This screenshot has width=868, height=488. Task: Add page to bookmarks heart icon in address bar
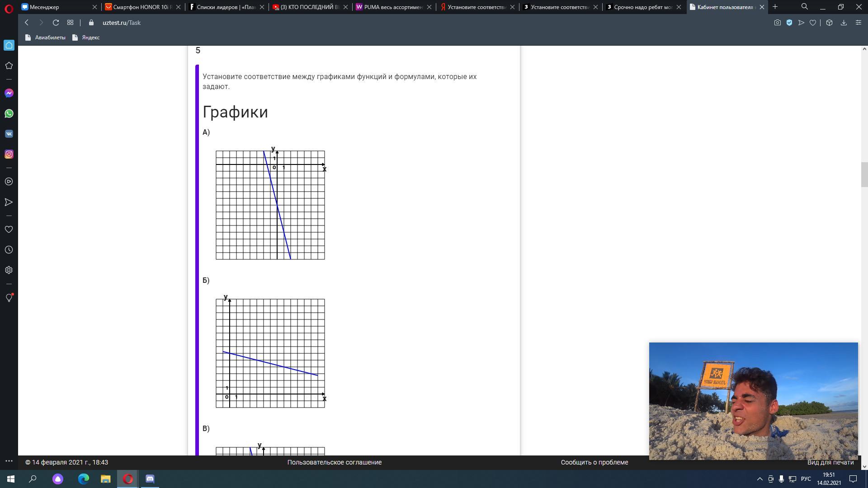[813, 23]
